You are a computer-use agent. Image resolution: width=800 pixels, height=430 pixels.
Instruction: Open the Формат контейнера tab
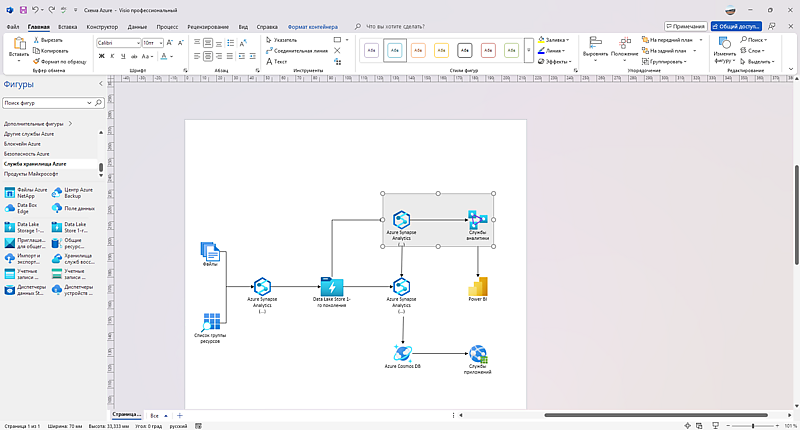tap(313, 27)
